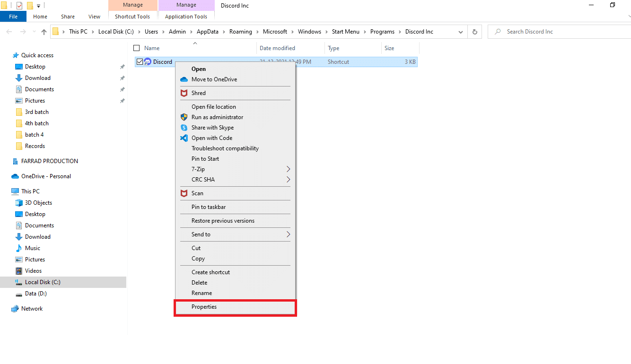Click the shield icon for Run as administrator
Screen dimensions: 631x364
coord(184,117)
